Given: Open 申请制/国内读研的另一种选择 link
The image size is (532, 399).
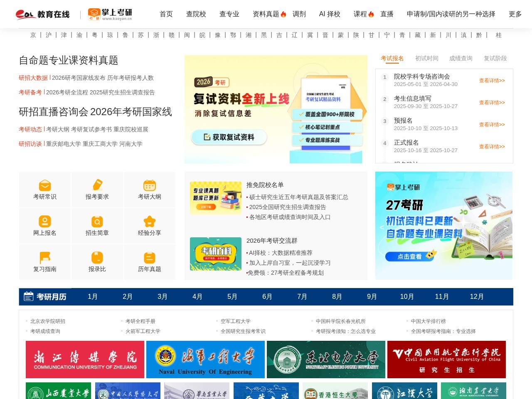Looking at the screenshot, I should coord(451,14).
